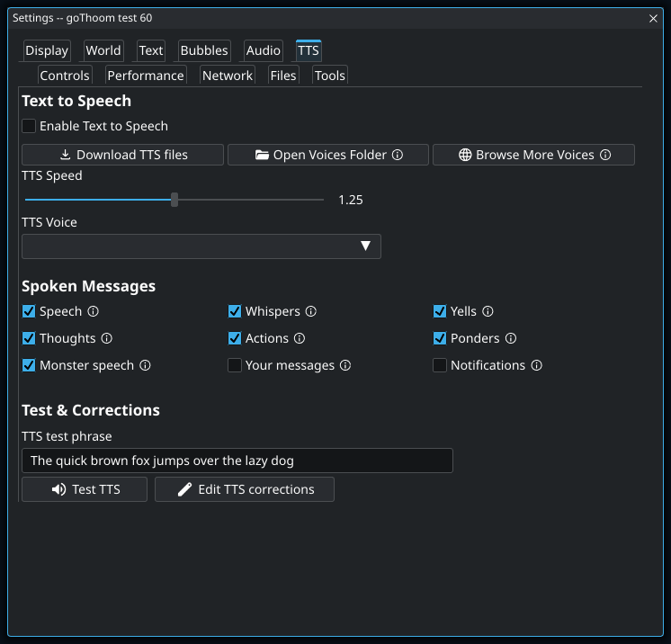This screenshot has width=671, height=644.
Task: Click the TTS Speed slider handle
Action: (x=174, y=200)
